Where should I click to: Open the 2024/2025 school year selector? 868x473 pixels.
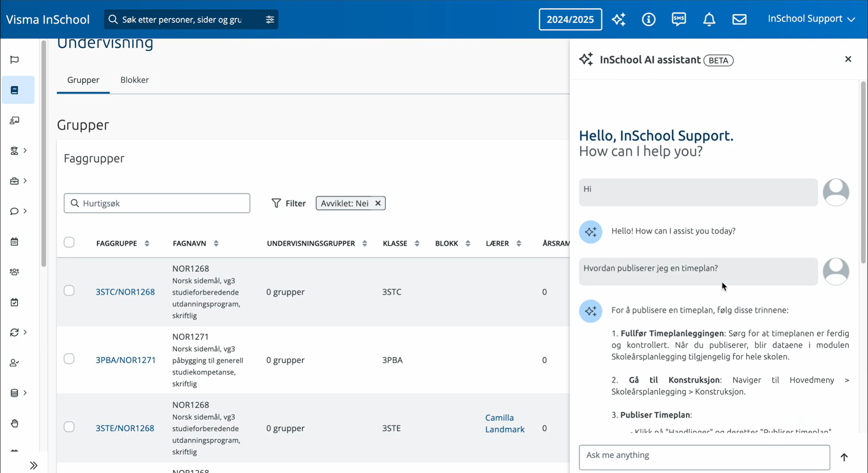point(570,19)
